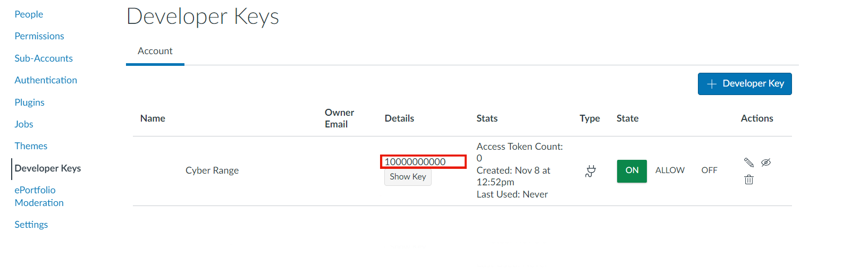Image resolution: width=868 pixels, height=274 pixels.
Task: Set key state to ALLOW
Action: [670, 170]
